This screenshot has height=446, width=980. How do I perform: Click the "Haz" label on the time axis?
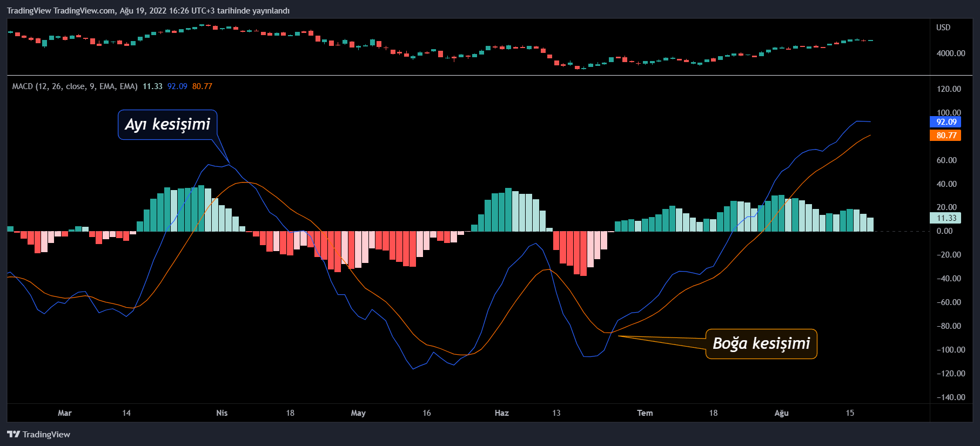pos(502,413)
